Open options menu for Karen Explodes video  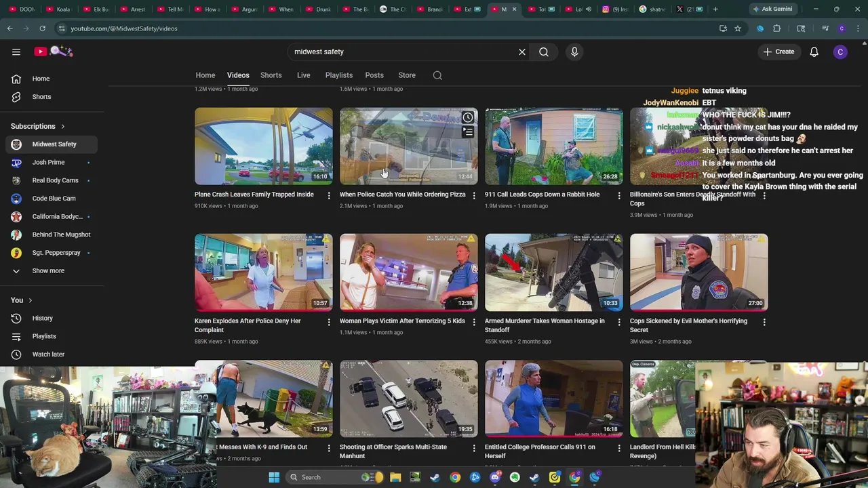point(329,322)
